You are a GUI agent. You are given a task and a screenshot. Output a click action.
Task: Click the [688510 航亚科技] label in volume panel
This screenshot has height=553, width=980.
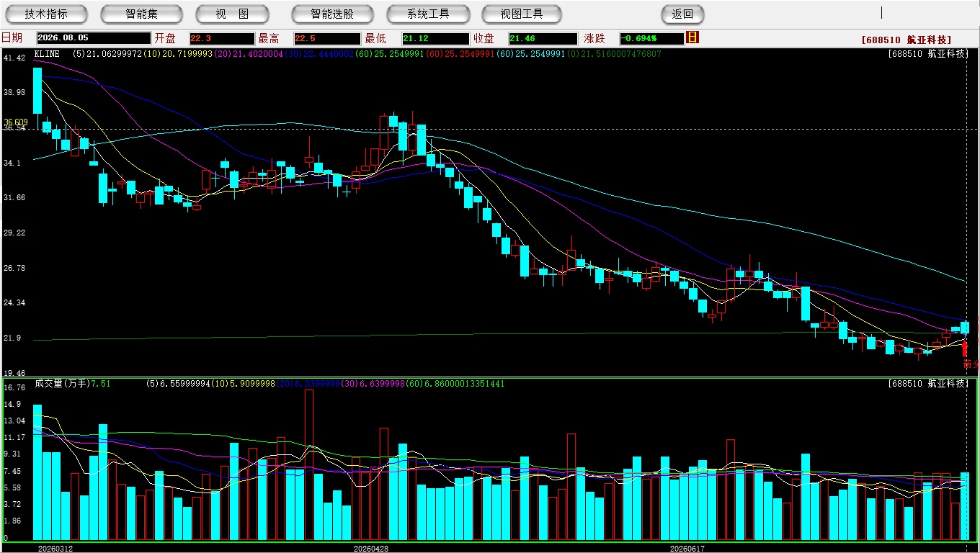(x=929, y=384)
